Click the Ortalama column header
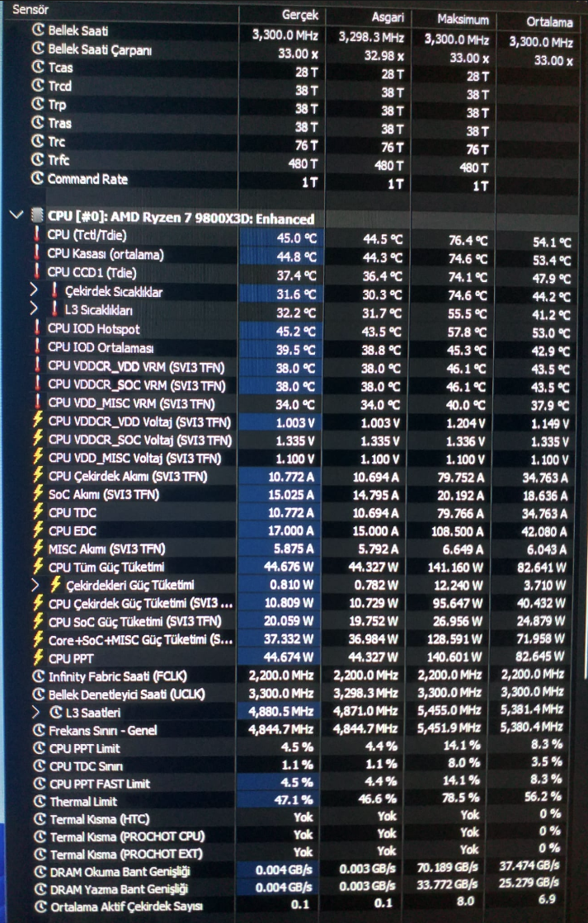Image resolution: width=588 pixels, height=923 pixels. pos(549,21)
